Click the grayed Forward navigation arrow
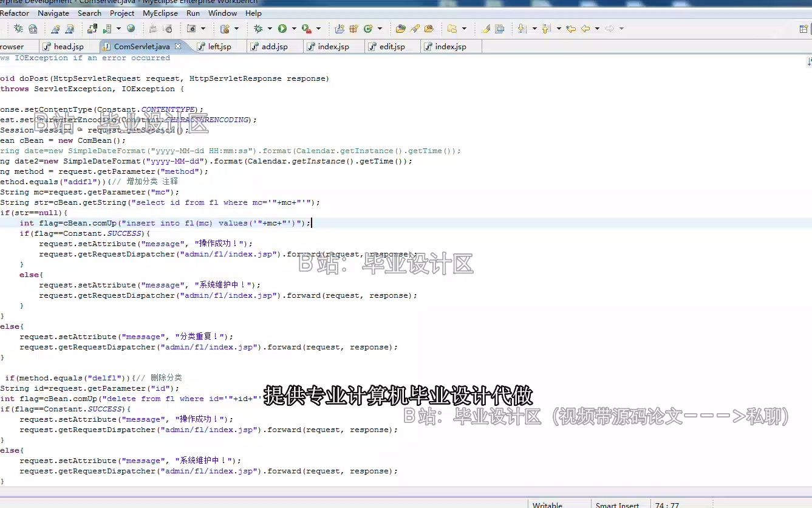 pos(610,29)
